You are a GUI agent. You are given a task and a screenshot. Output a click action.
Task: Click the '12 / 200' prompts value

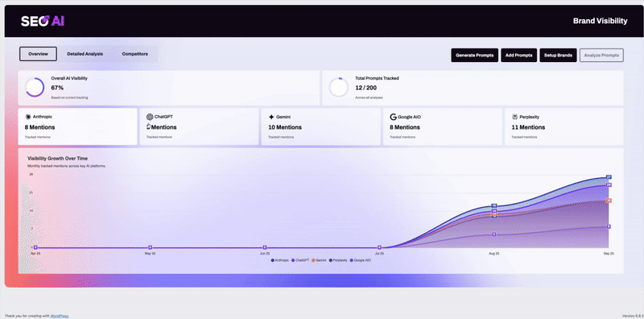pos(366,88)
